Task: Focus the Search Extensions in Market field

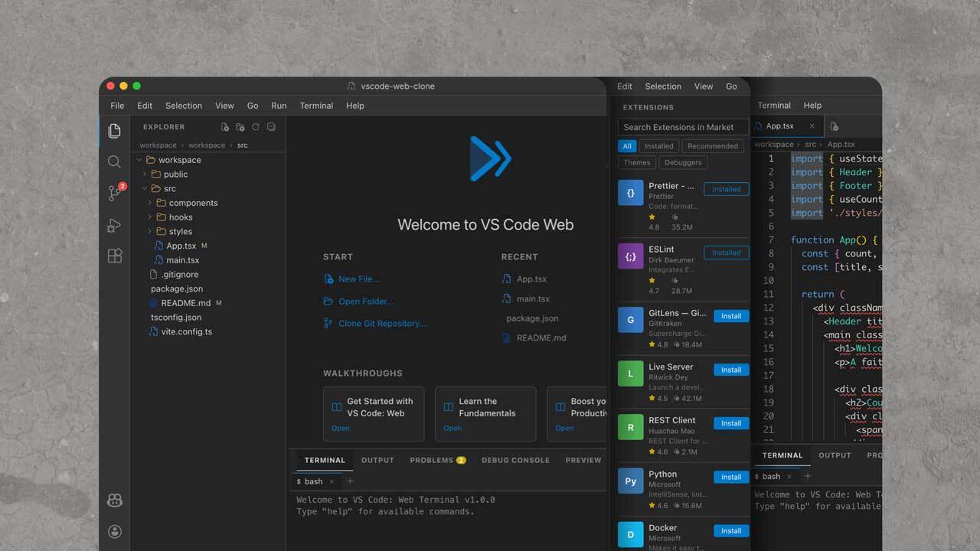Action: [x=682, y=127]
